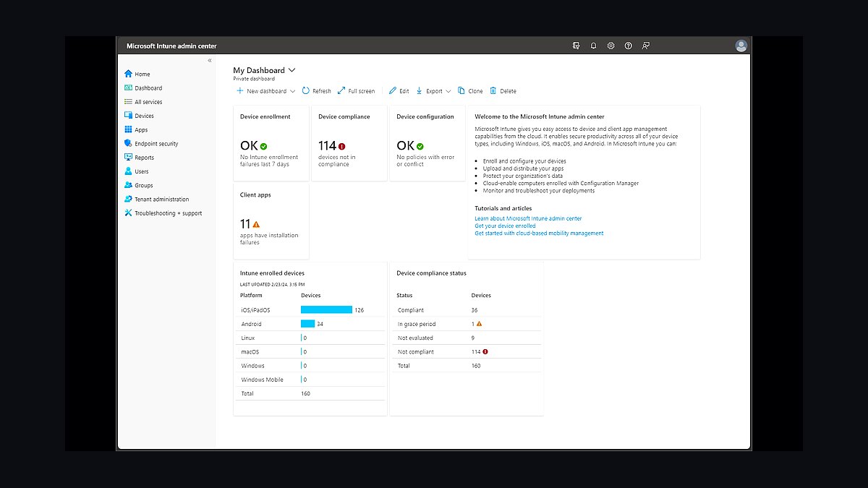Click the Tenant administration icon
This screenshot has width=868, height=488.
coord(128,199)
